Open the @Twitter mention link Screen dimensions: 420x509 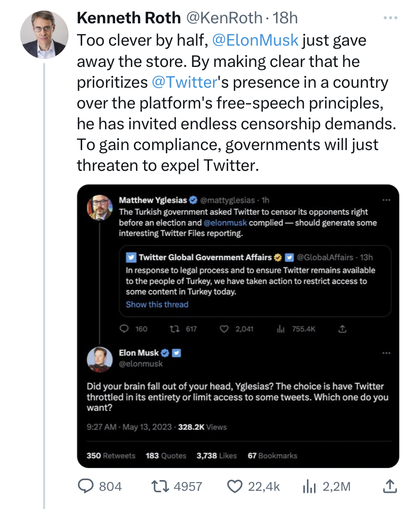click(185, 82)
